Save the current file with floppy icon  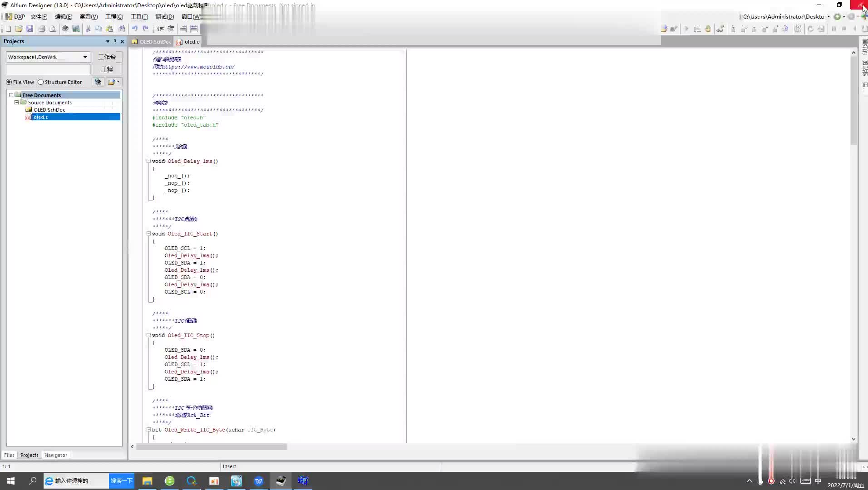tap(30, 29)
